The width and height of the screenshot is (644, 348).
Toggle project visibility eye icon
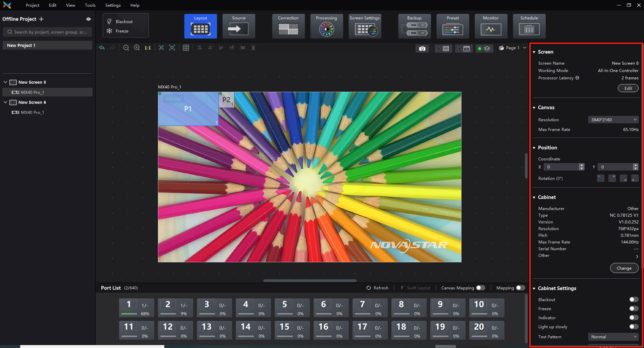coord(89,19)
